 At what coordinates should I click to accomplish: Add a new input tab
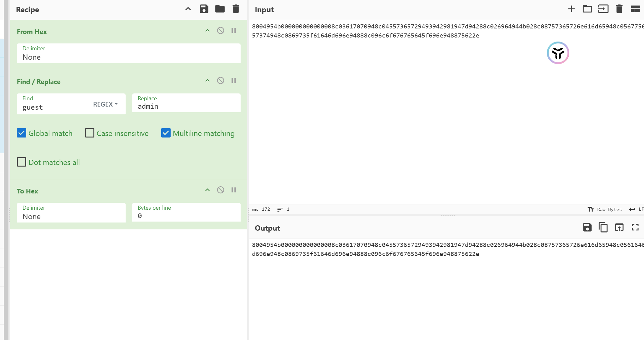pos(571,9)
